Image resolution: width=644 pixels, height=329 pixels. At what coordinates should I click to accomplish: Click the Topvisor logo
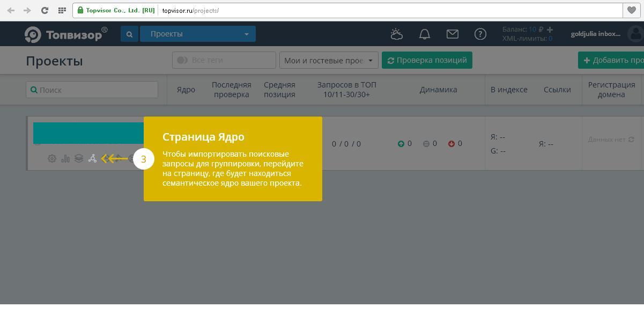65,34
